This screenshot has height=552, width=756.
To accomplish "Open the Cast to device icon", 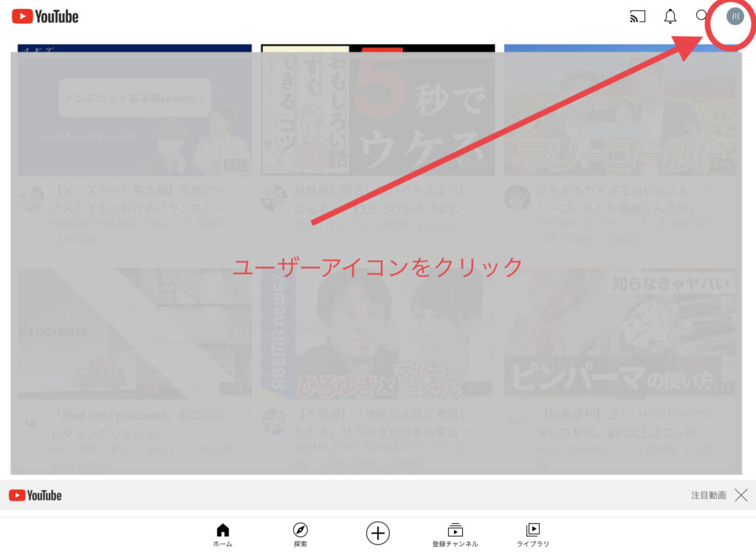I will coord(637,17).
